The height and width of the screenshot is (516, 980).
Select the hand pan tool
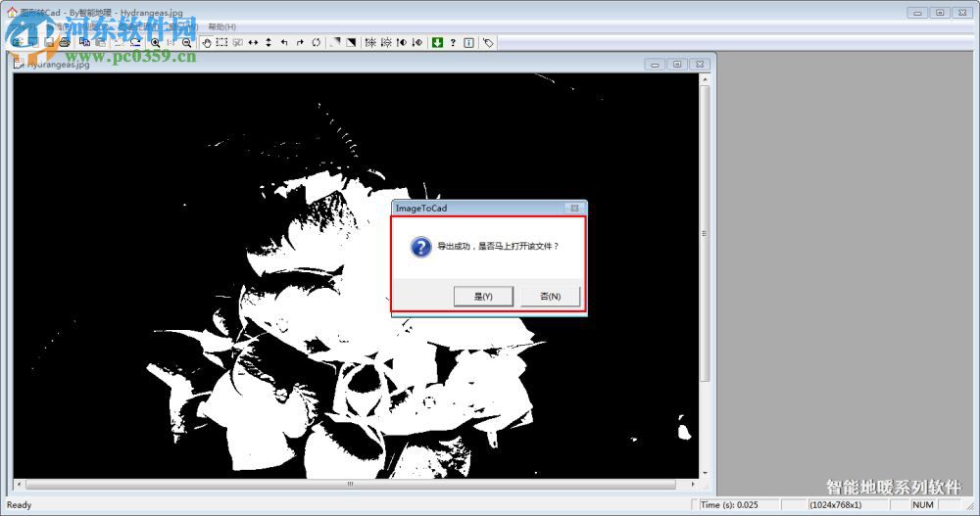207,42
